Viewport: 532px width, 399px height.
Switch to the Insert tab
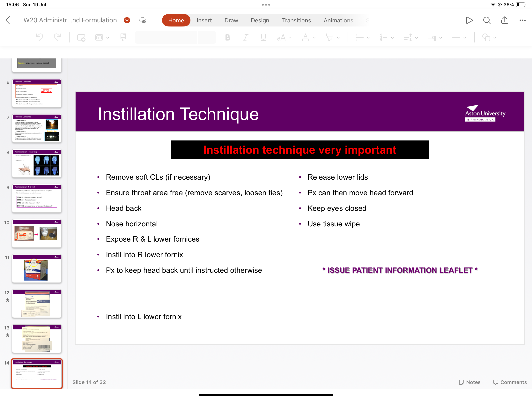pyautogui.click(x=204, y=20)
